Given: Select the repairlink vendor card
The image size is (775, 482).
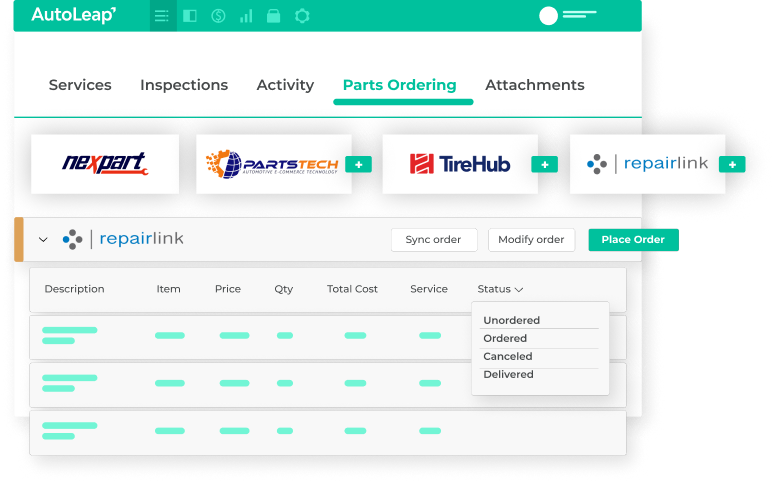Looking at the screenshot, I should [x=647, y=164].
